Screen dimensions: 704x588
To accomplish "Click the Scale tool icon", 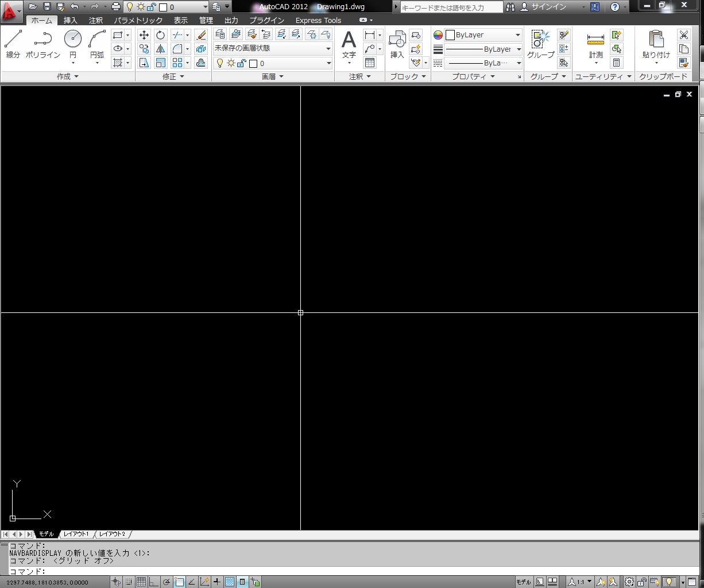I will coord(161,63).
